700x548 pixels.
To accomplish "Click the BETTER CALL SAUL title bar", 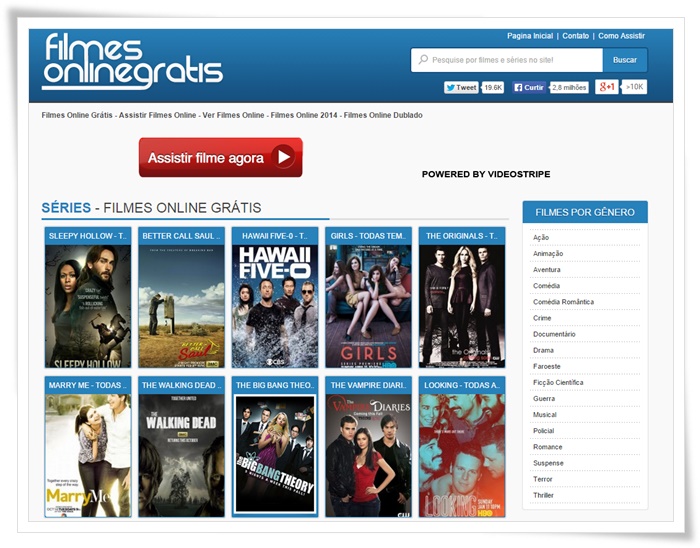I will coord(181,236).
